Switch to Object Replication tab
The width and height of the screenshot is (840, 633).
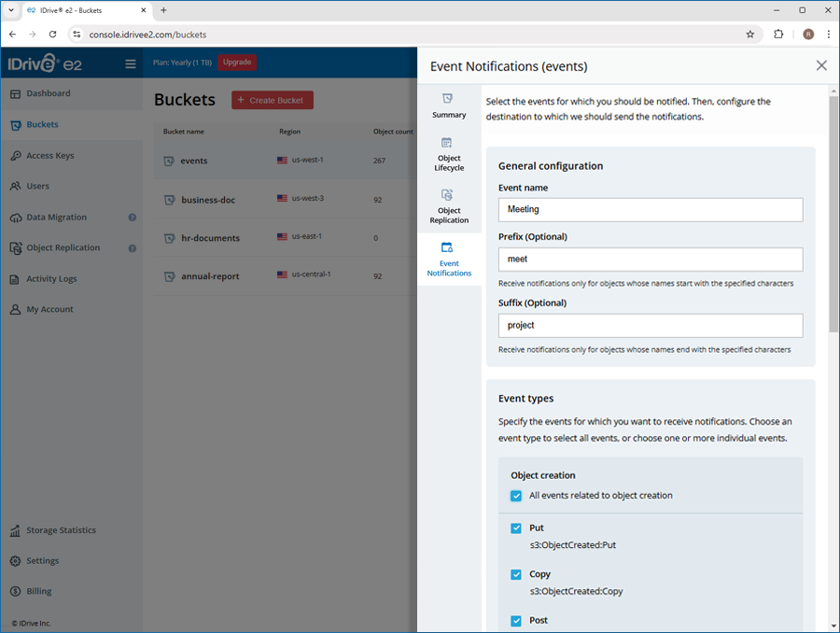[x=449, y=195]
